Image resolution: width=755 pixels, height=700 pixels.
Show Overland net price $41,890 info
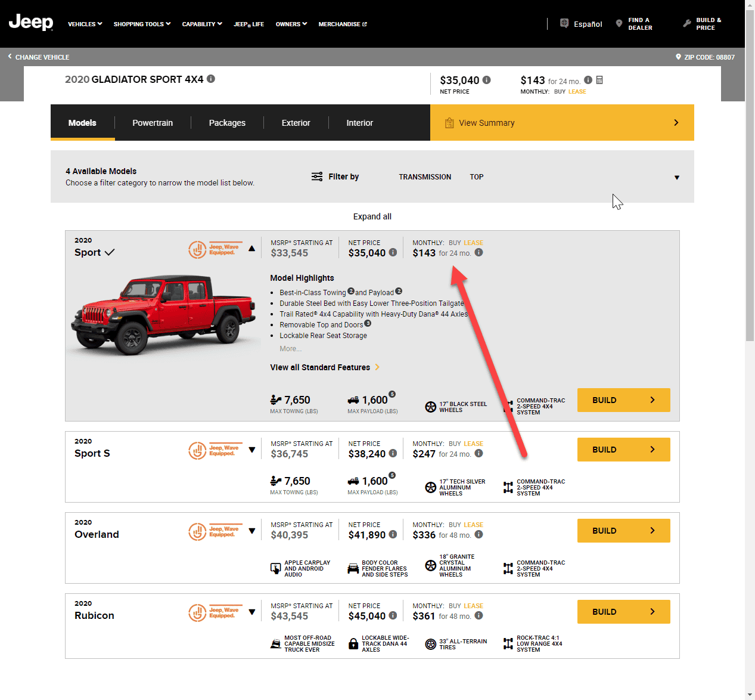point(393,534)
